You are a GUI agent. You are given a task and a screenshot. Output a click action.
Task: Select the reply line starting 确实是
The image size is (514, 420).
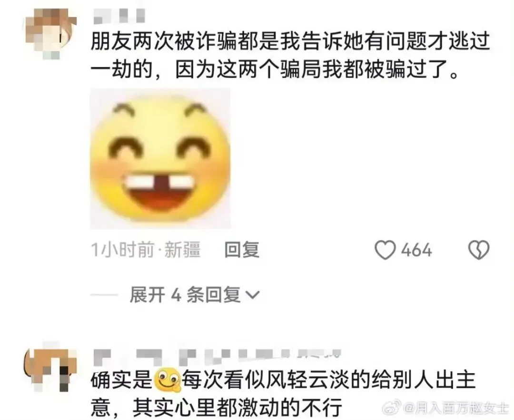click(x=283, y=381)
